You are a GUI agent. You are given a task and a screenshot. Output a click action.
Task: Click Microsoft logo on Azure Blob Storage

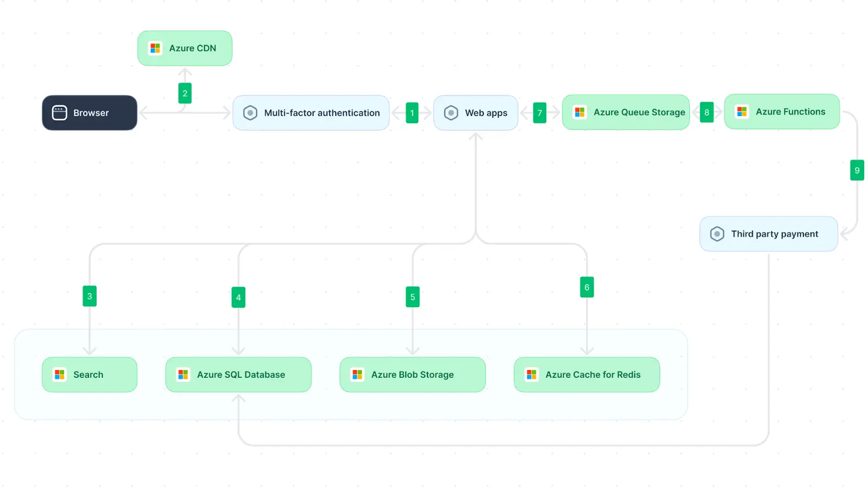[x=357, y=374]
